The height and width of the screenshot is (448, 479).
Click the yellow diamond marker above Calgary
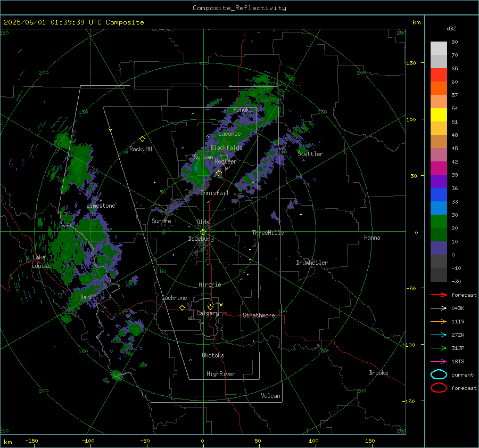tap(210, 307)
